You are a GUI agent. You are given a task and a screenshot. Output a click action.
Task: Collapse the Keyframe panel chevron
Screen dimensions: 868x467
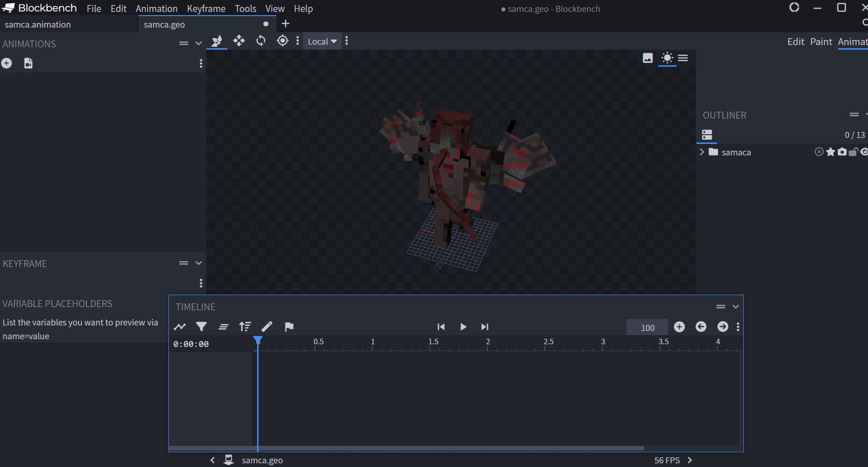199,263
